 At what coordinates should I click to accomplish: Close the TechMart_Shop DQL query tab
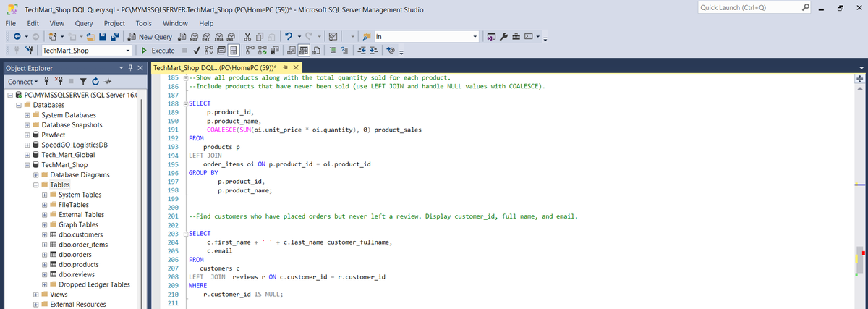pos(297,67)
